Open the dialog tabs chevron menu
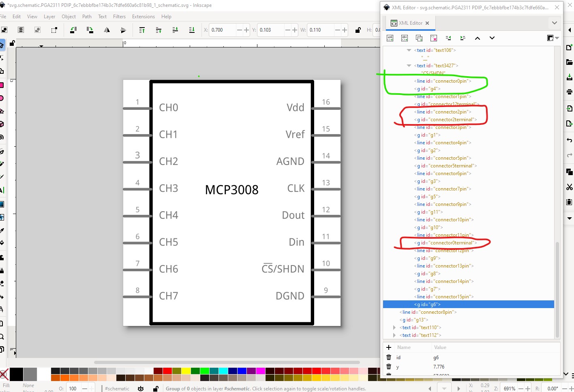574x392 pixels. coord(555,23)
